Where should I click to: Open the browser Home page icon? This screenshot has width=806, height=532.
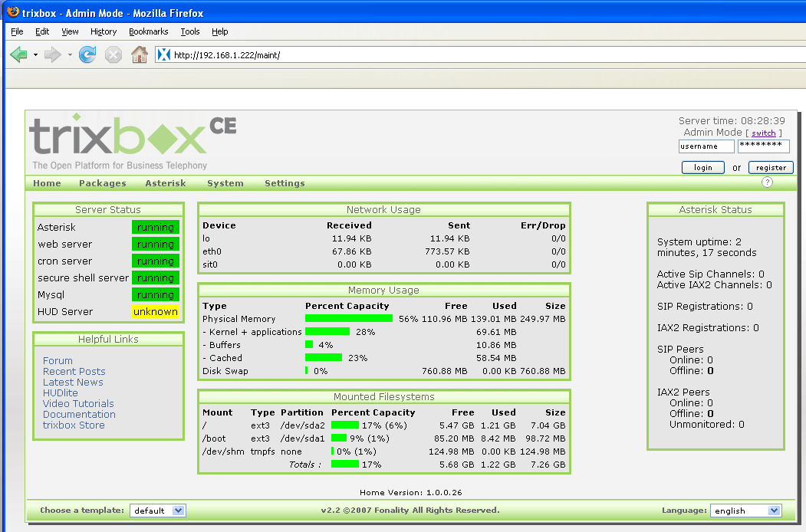(139, 54)
